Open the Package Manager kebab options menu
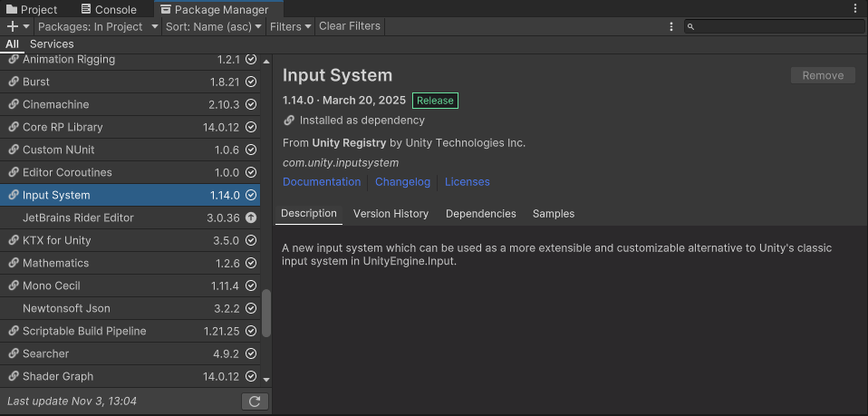Screen dimensions: 868x416 671,26
